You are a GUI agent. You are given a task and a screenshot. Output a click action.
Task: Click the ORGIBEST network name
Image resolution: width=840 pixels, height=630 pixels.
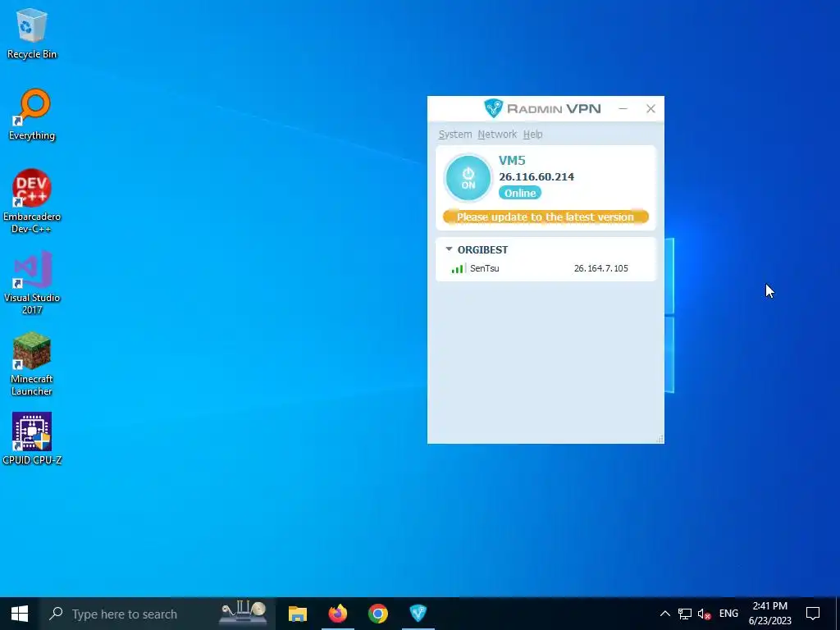[482, 249]
